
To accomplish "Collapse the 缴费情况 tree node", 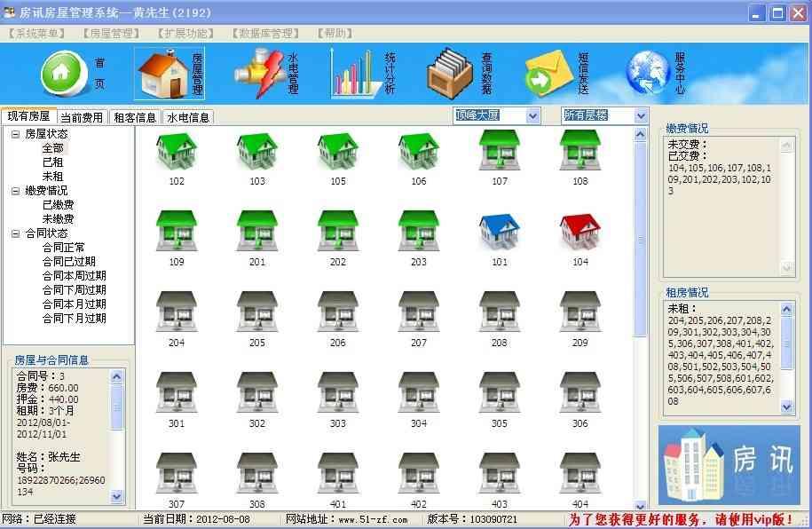I will (x=16, y=191).
